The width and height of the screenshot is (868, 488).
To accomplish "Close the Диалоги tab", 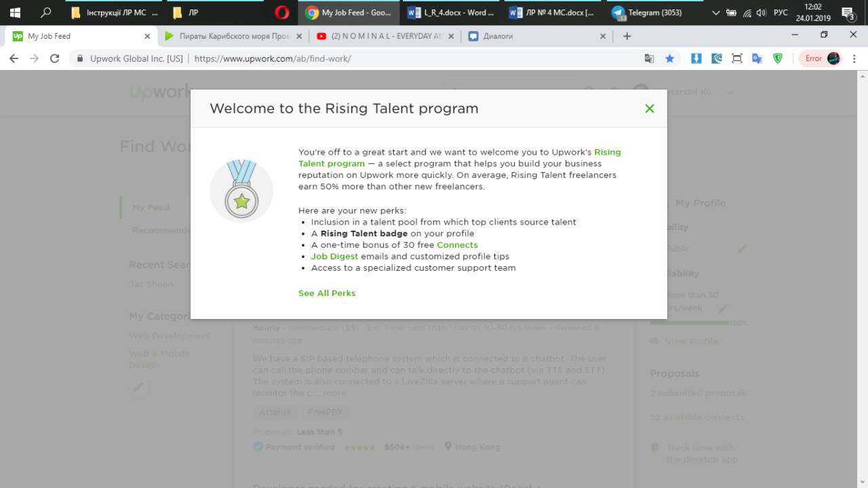I will (x=602, y=37).
